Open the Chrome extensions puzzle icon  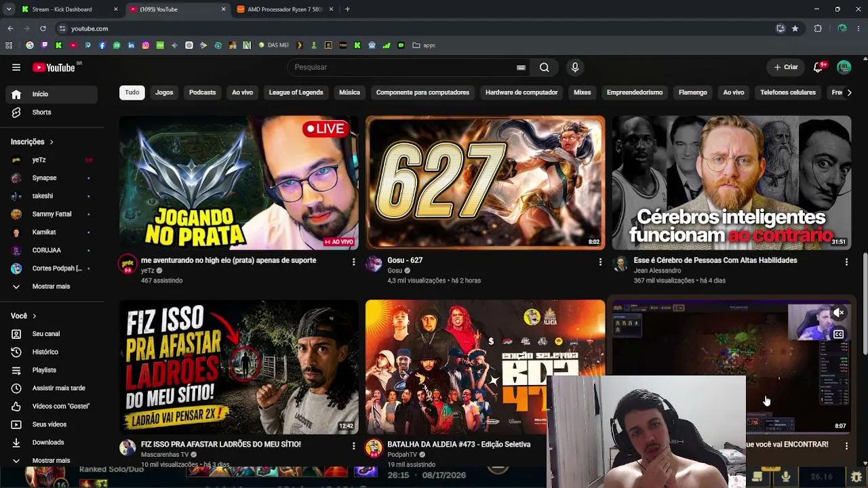(x=818, y=28)
